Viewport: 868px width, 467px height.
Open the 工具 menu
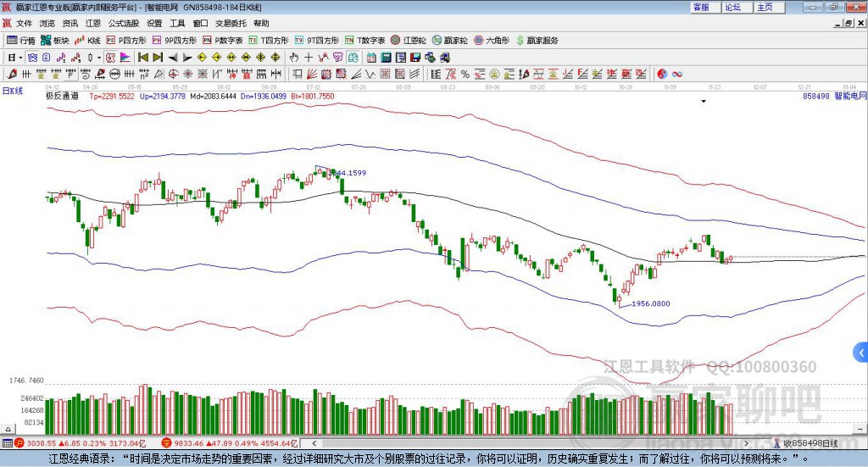coord(177,23)
